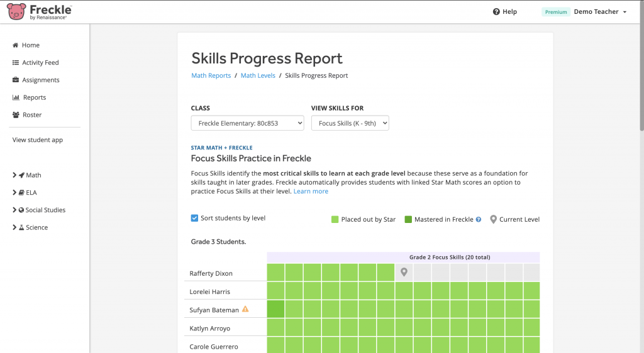
Task: Click the Grade 2 Focus Skills header
Action: point(450,258)
